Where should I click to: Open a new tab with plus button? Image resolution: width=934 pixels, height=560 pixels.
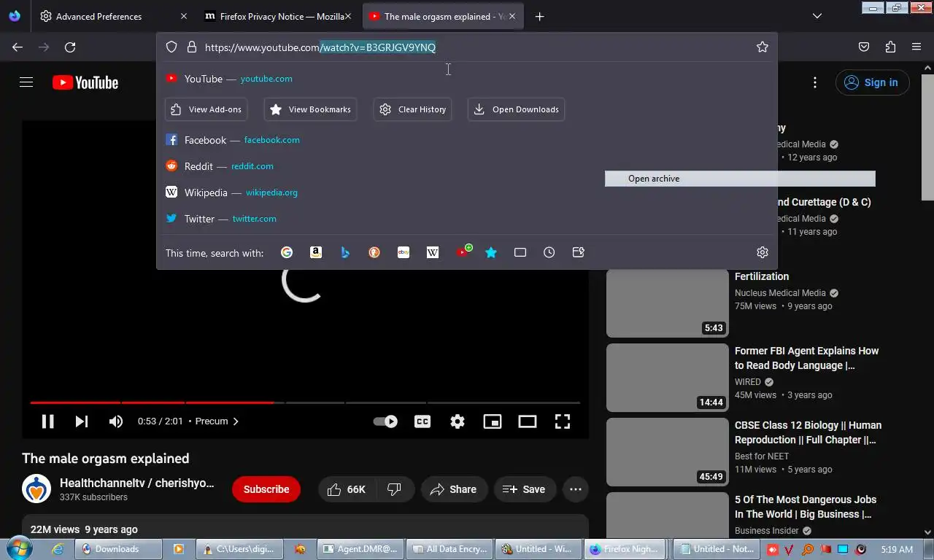click(x=539, y=16)
